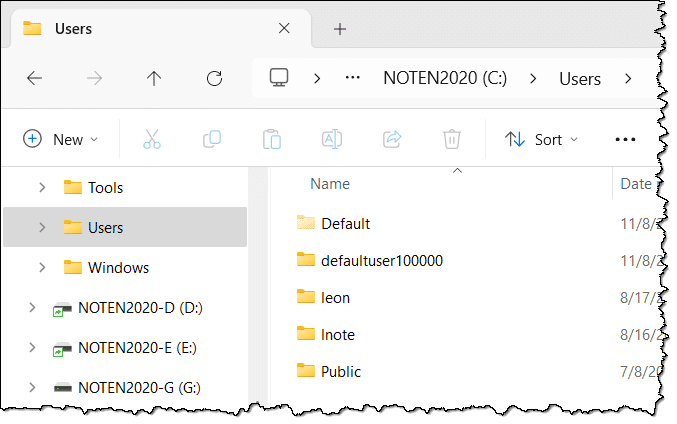Click the Copy icon in toolbar
Screen dimensions: 677x424
coord(212,139)
